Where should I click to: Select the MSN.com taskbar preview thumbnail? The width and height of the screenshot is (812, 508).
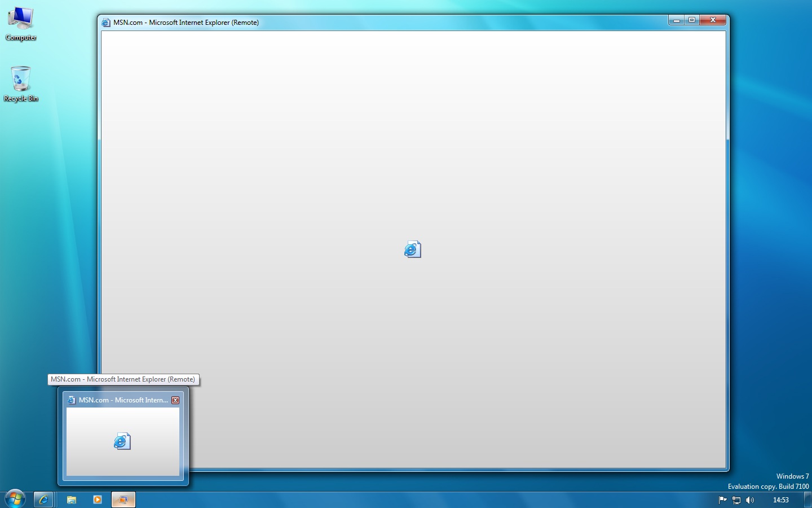123,441
